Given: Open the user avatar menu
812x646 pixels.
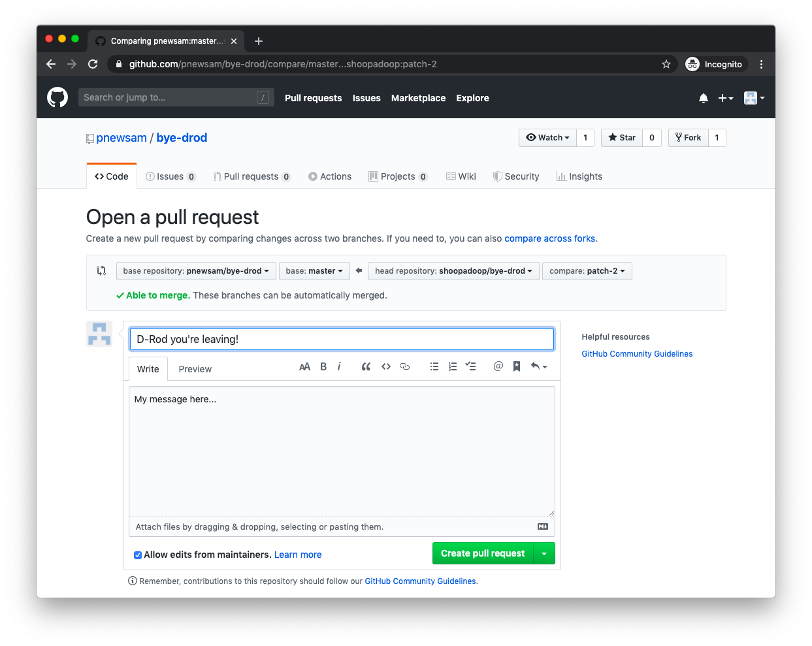Looking at the screenshot, I should click(x=754, y=98).
